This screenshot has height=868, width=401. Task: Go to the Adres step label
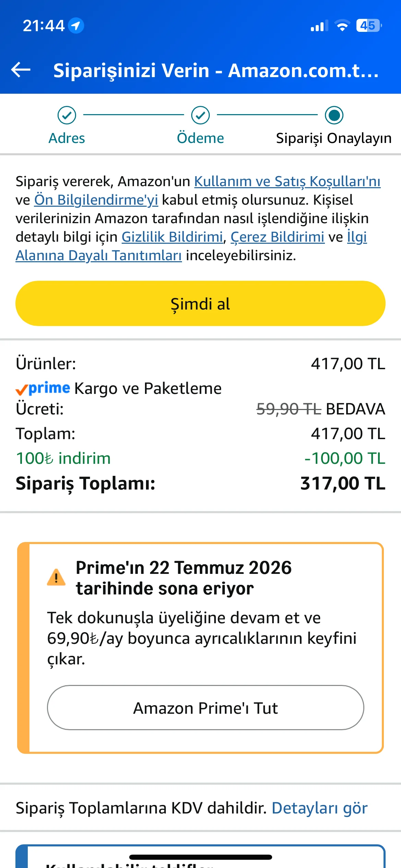point(67,138)
